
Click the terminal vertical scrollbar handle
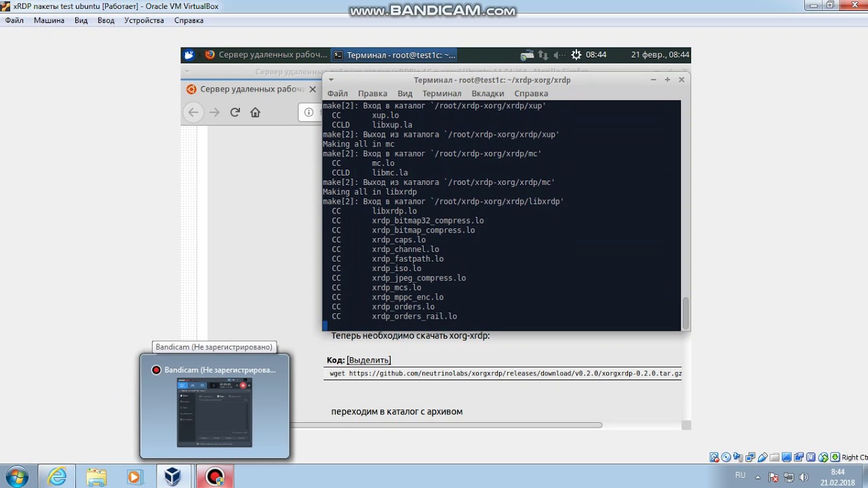pyautogui.click(x=686, y=312)
